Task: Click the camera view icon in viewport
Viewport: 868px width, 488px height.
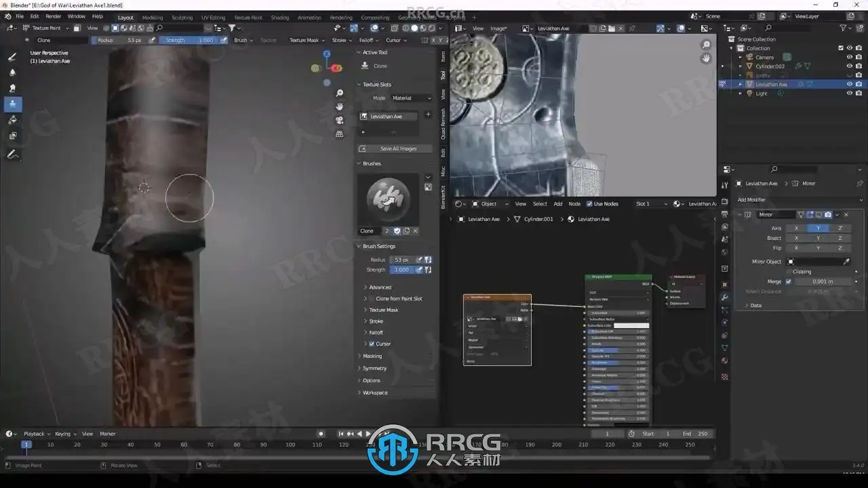Action: 340,120
